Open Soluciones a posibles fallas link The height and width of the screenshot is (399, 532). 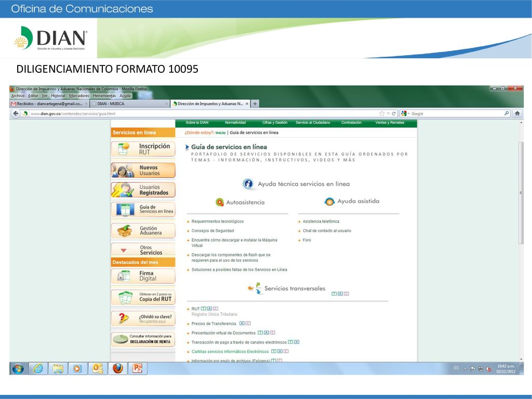(x=239, y=270)
